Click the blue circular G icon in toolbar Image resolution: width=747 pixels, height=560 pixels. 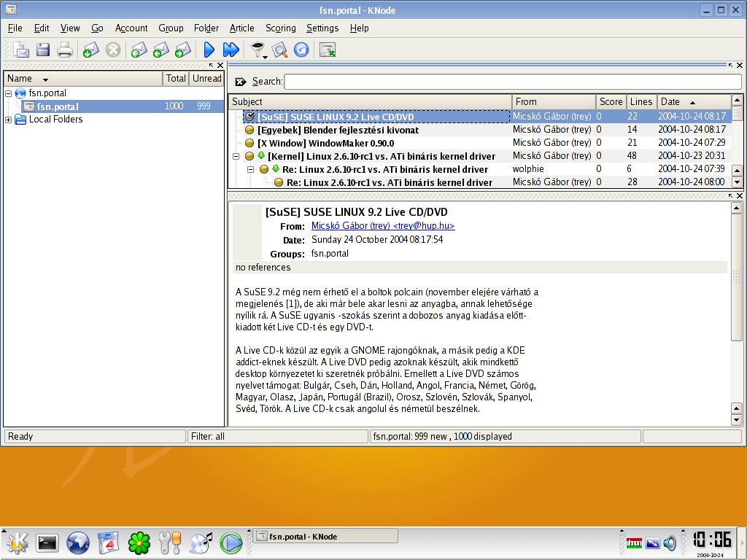pyautogui.click(x=301, y=50)
